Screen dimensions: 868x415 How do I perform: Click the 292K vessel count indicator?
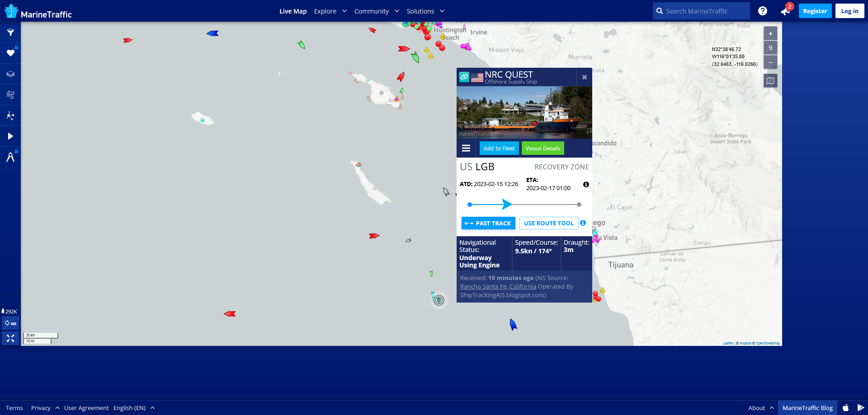click(x=9, y=311)
